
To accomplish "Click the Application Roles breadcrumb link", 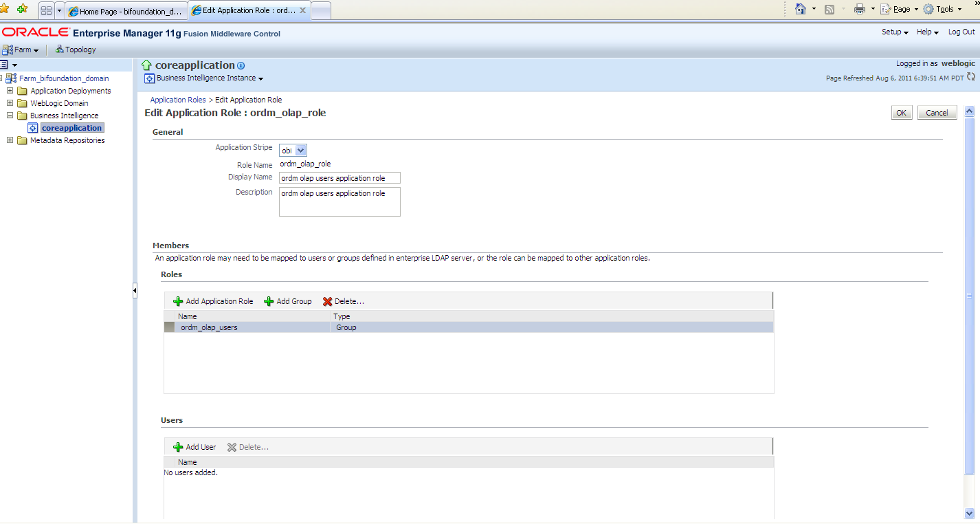I will click(177, 100).
